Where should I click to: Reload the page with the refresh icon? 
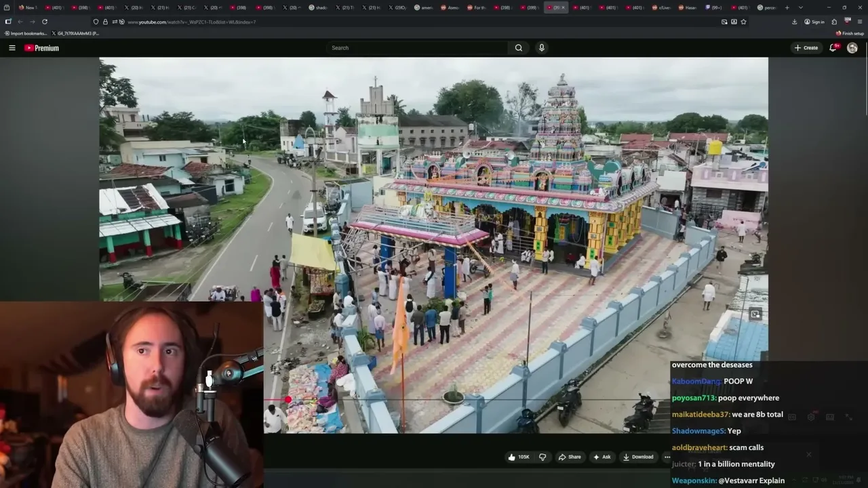click(x=45, y=22)
